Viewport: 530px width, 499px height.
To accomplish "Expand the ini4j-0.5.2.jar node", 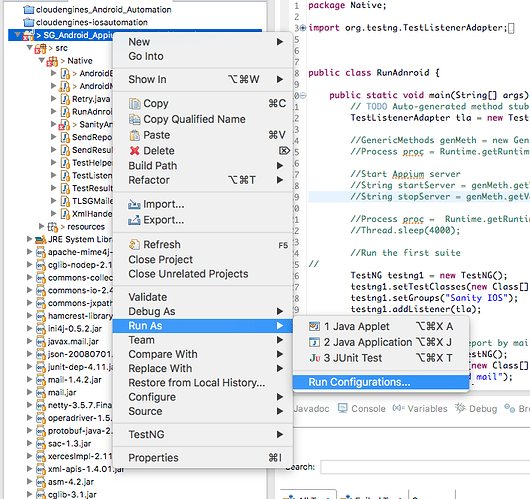I will click(30, 328).
